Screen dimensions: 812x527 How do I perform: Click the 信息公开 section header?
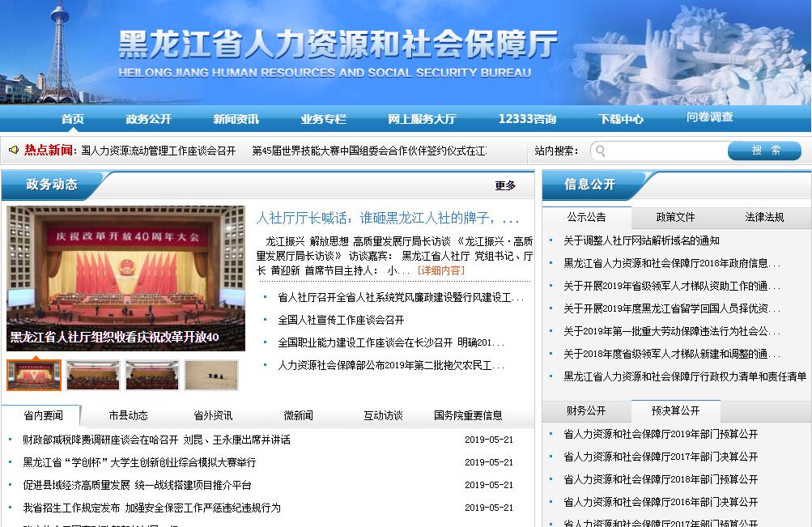click(590, 185)
